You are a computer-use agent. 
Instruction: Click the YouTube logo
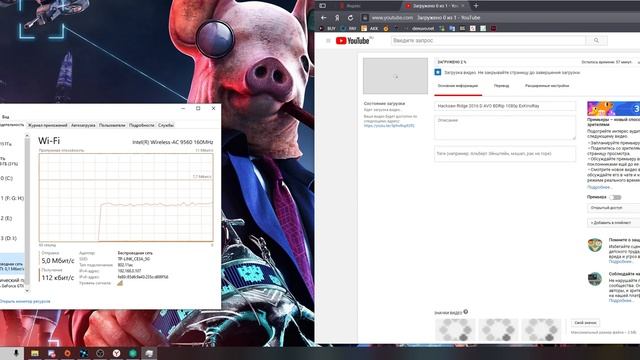tap(353, 40)
